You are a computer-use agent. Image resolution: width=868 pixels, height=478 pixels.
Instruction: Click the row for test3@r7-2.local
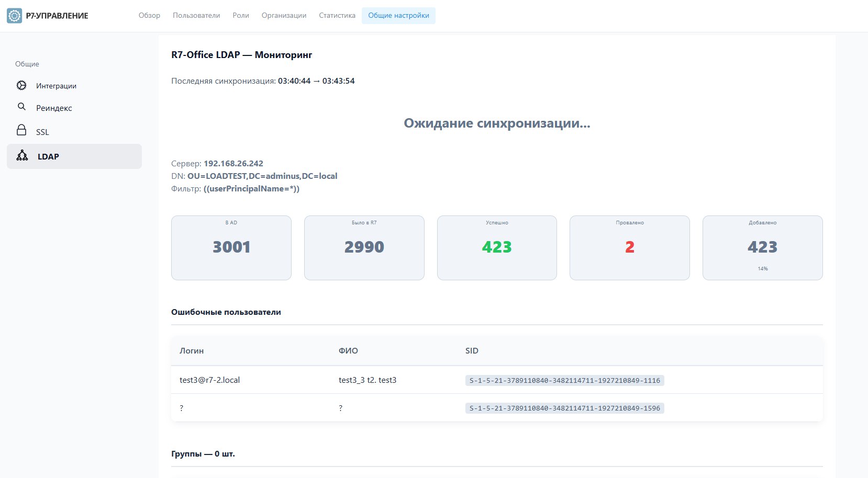[209, 380]
